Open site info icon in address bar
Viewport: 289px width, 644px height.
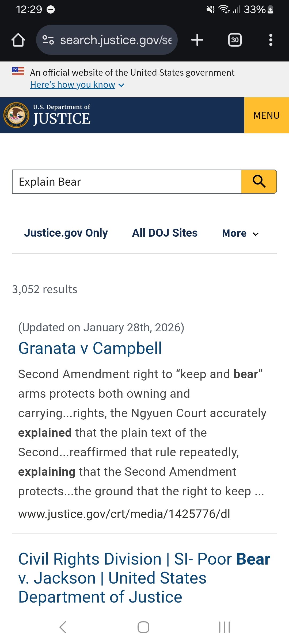[x=48, y=40]
